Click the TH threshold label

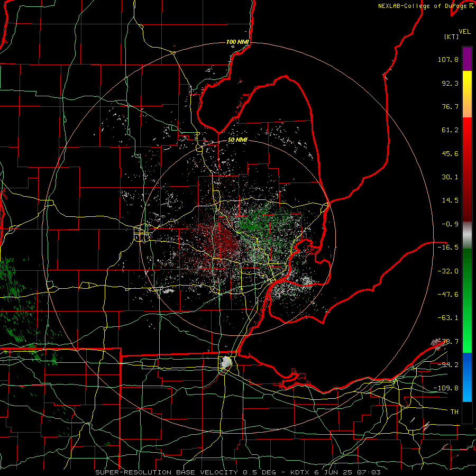pyautogui.click(x=454, y=412)
